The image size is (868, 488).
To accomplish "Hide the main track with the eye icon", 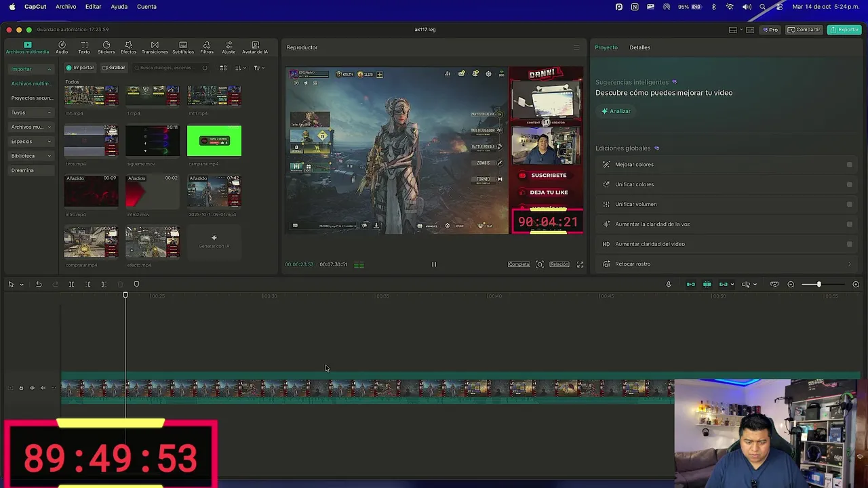I will tap(32, 388).
